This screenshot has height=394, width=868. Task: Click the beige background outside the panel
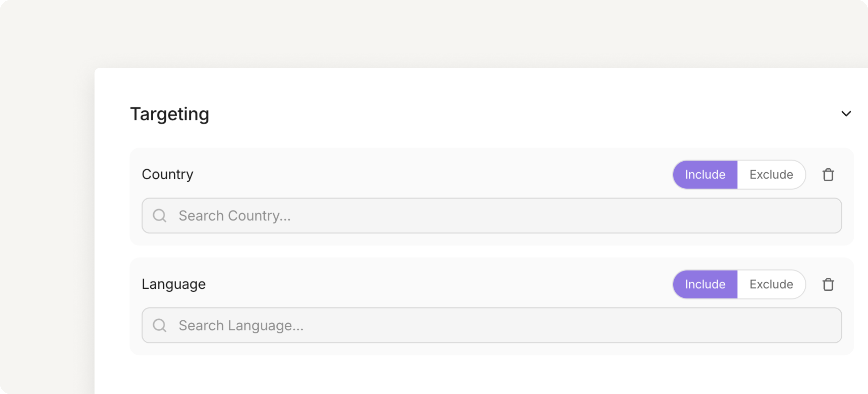(404, 34)
